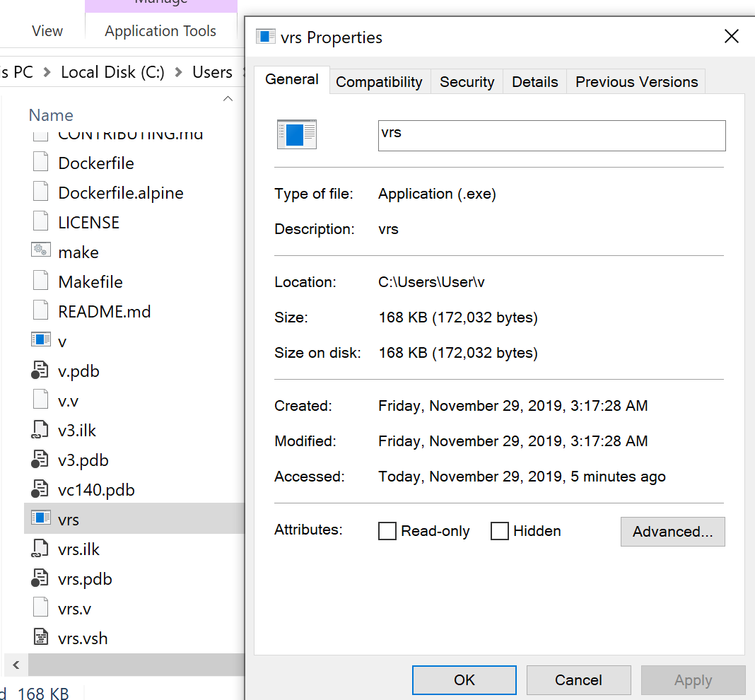Switch to the General tab
755x700 pixels.
pos(292,79)
